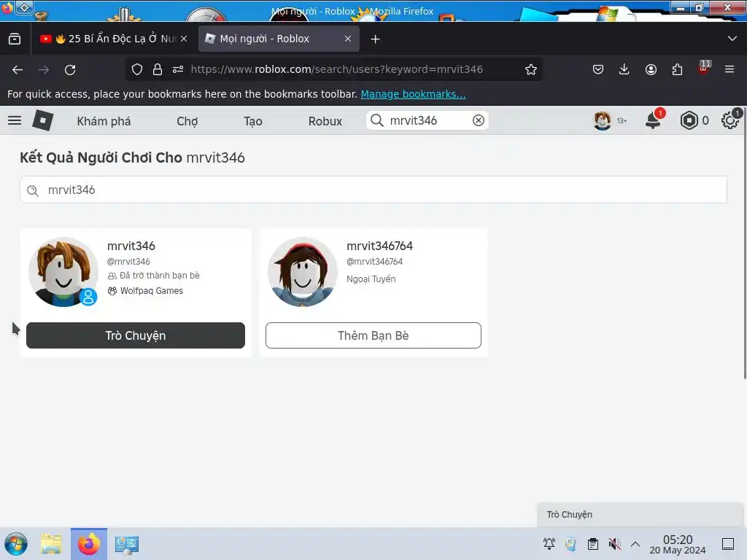Screen dimensions: 747x560
Task: Open the file manager taskbar icon
Action: tap(51, 544)
